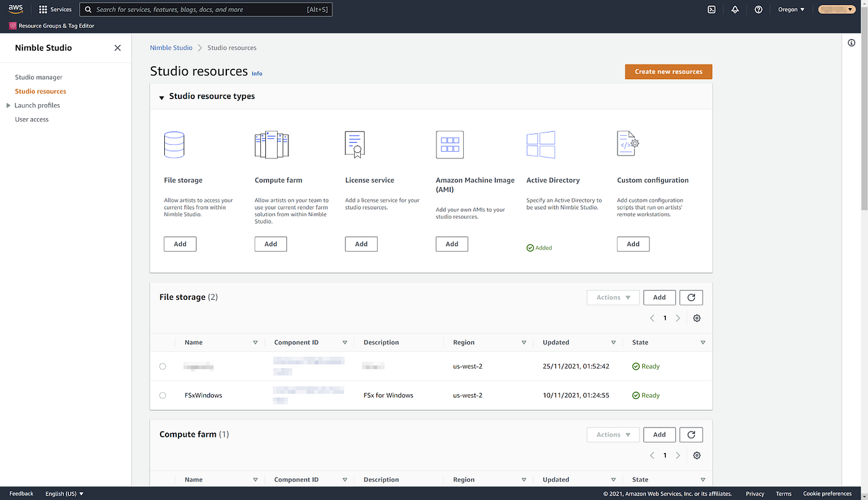Select the FSxWindows row radio button

(x=162, y=395)
